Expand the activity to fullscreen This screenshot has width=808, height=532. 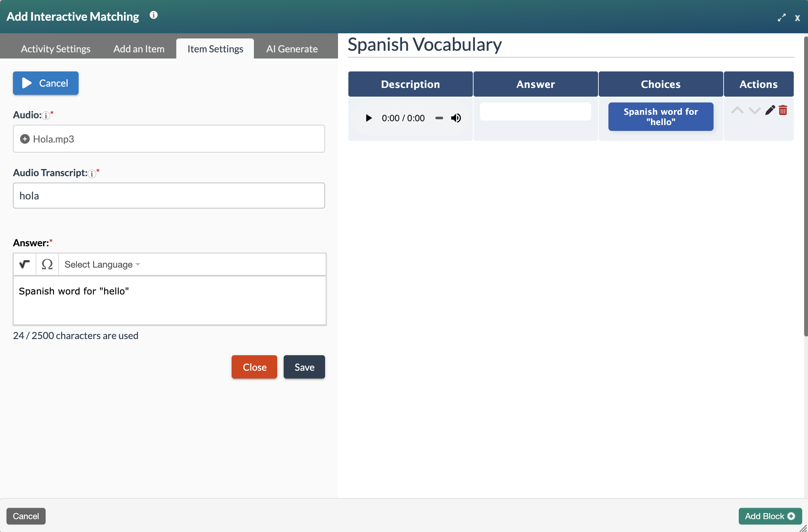point(782,17)
